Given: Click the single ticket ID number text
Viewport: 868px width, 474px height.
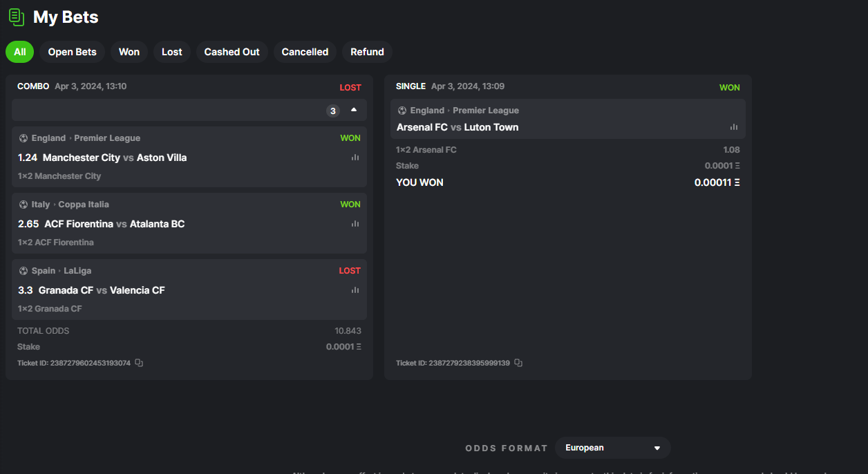Looking at the screenshot, I should point(469,363).
